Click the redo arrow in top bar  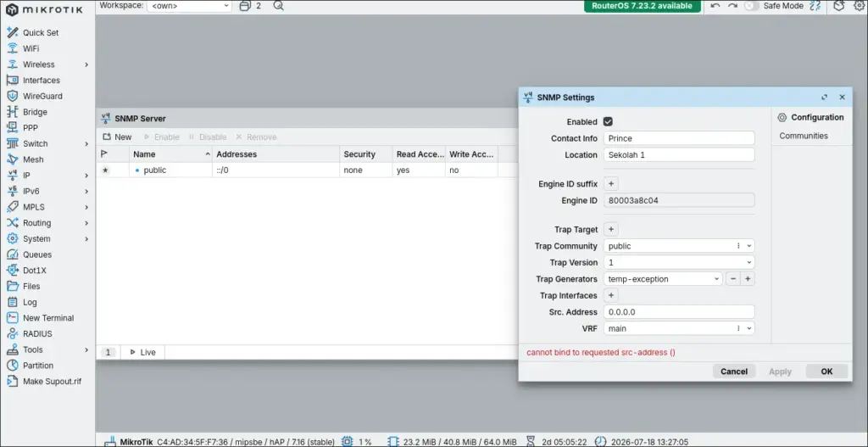pyautogui.click(x=732, y=6)
